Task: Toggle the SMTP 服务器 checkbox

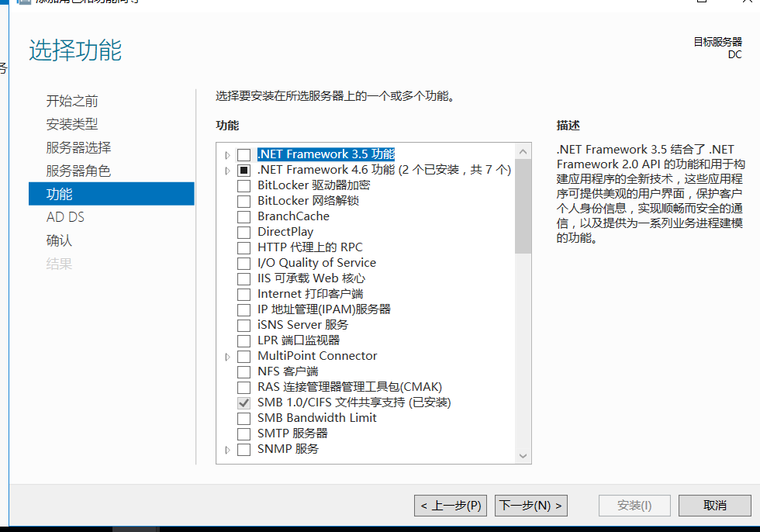Action: [244, 434]
